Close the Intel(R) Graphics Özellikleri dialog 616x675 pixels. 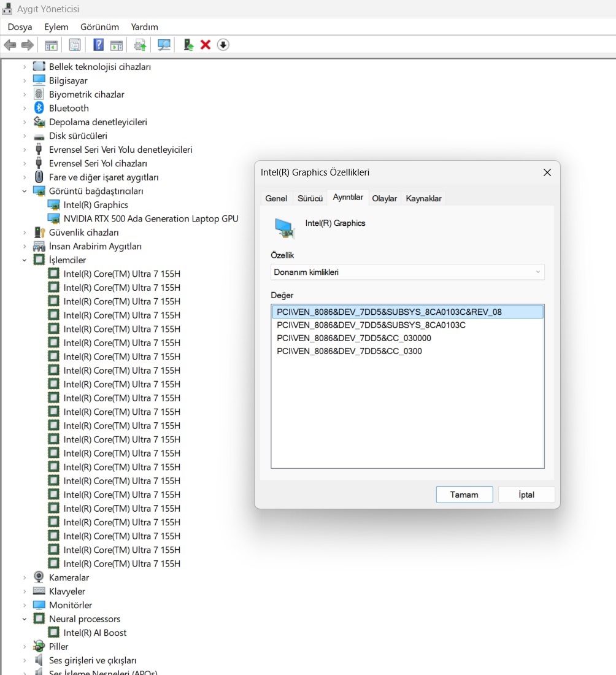(x=547, y=172)
